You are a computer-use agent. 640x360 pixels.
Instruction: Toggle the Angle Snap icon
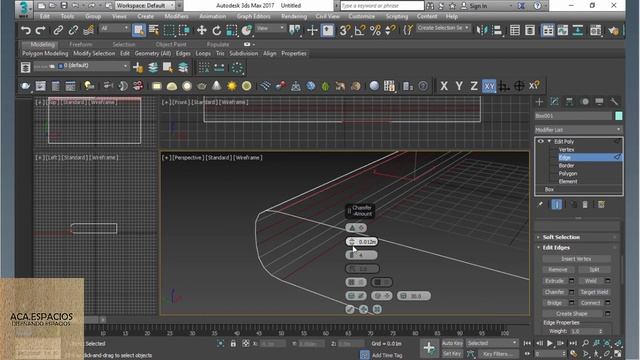(360, 30)
